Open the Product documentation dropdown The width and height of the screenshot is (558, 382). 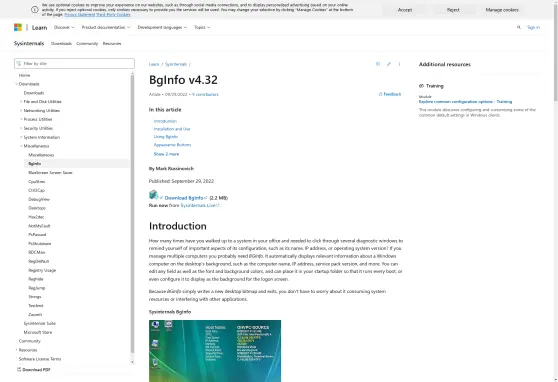106,27
